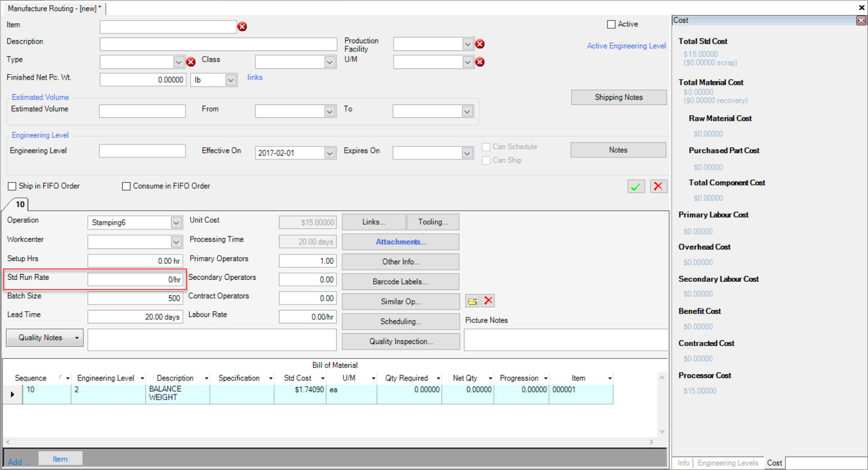The image size is (868, 470).
Task: Open Barcode Labels...
Action: [401, 282]
